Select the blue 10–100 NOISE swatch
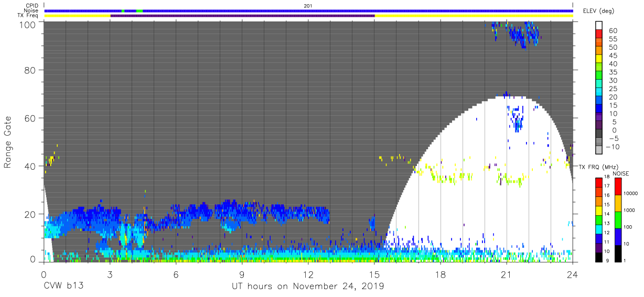Image resolution: width=644 pixels, height=297 pixels. coord(618,237)
